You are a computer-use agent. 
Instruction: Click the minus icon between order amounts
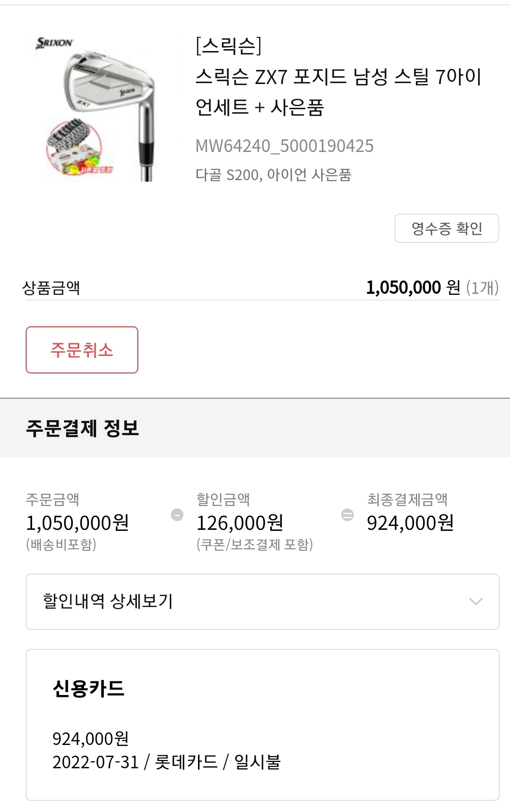point(177,515)
